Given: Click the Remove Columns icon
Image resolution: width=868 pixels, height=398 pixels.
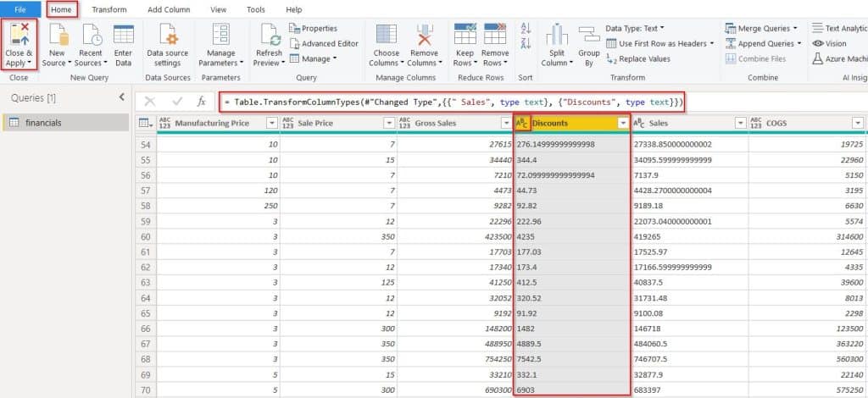Looking at the screenshot, I should pyautogui.click(x=425, y=34).
